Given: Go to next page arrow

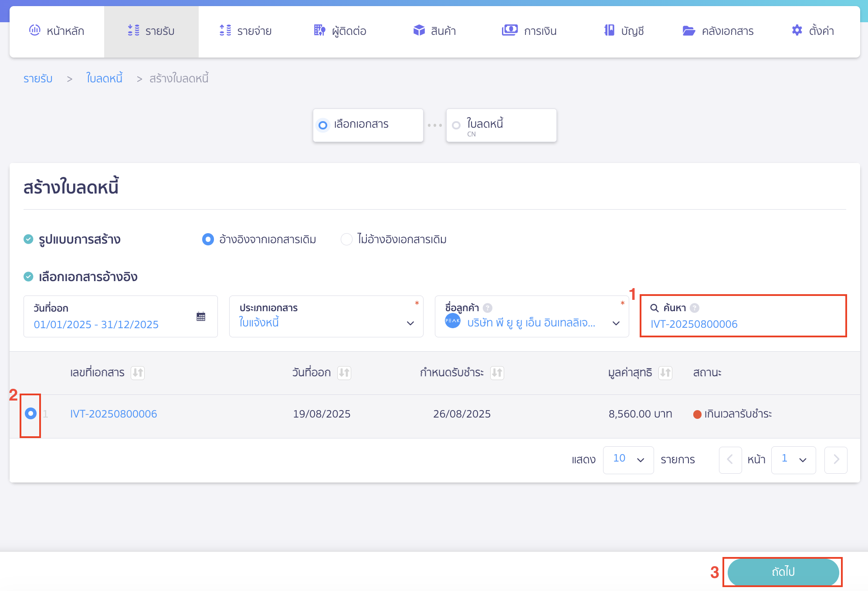Looking at the screenshot, I should coord(836,459).
